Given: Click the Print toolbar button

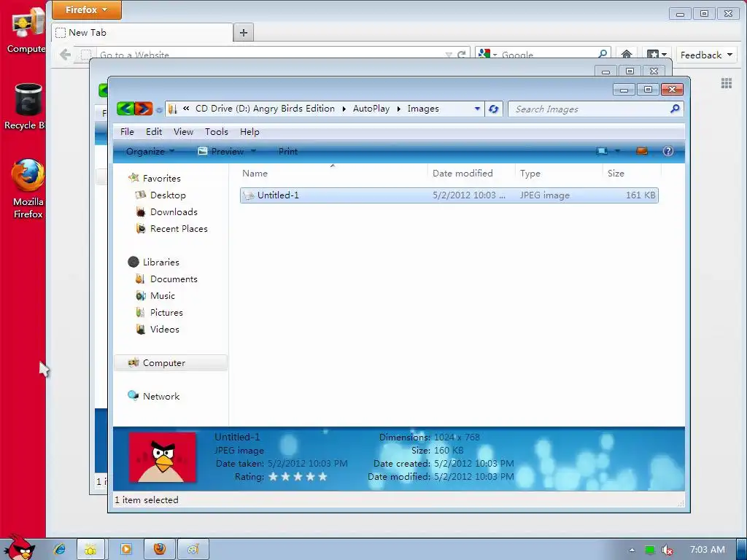Looking at the screenshot, I should 287,152.
